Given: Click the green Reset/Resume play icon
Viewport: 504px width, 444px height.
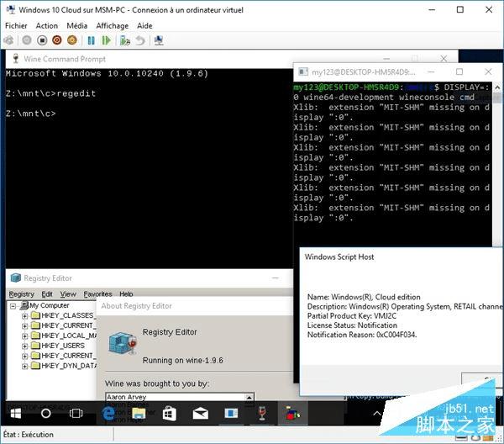Looking at the screenshot, I should pyautogui.click(x=106, y=40).
